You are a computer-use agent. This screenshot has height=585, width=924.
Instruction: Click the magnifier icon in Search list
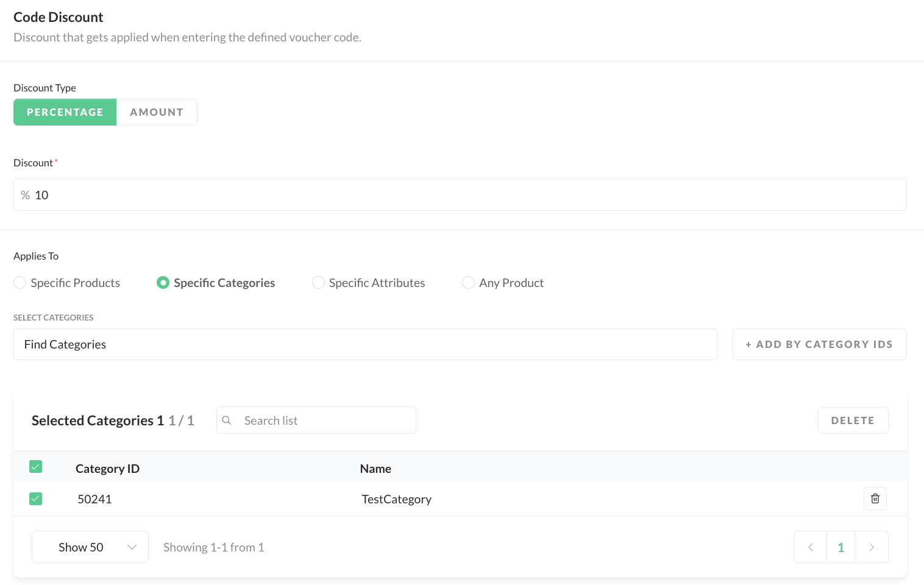[x=227, y=420]
